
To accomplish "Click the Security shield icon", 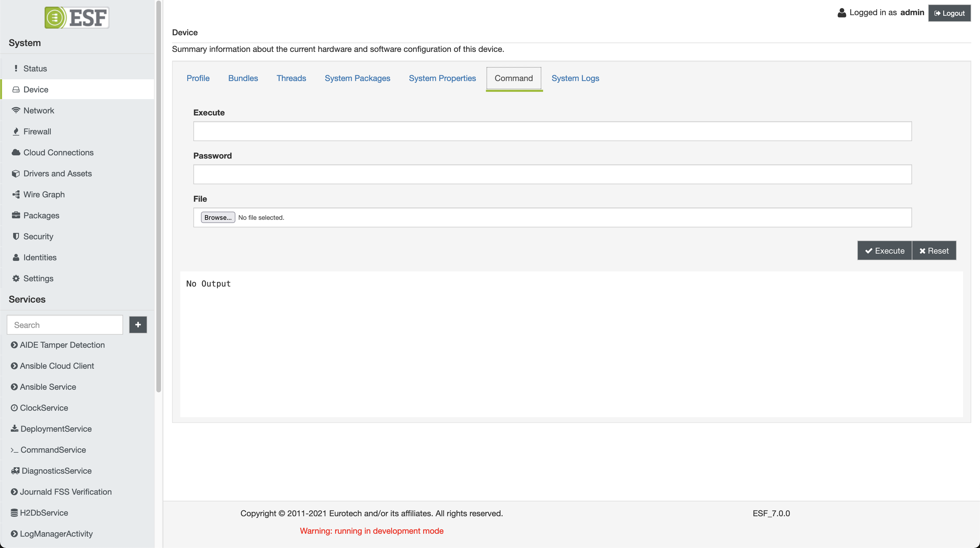I will coord(15,236).
